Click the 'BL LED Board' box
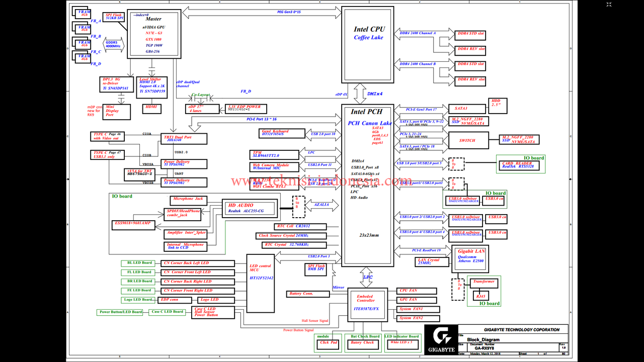 (139, 263)
